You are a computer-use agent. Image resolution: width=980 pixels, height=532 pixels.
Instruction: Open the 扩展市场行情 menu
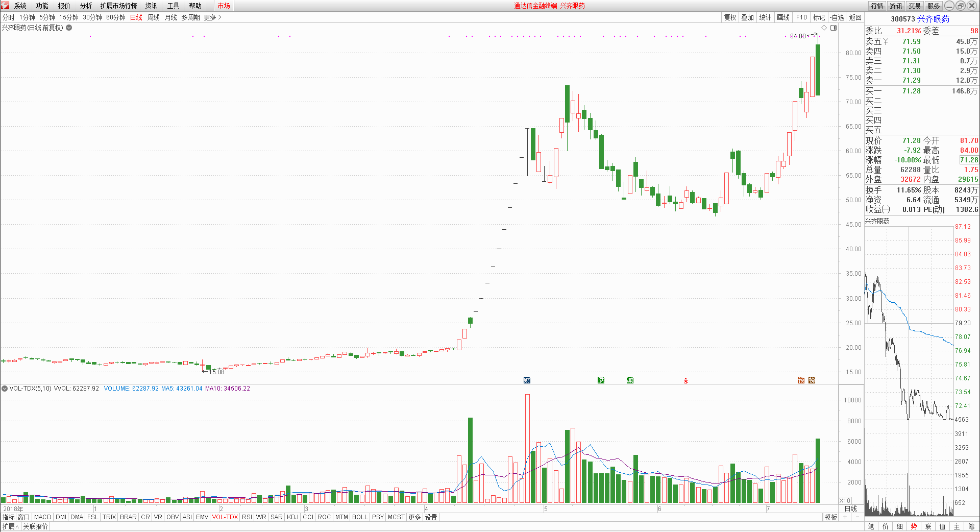[119, 6]
